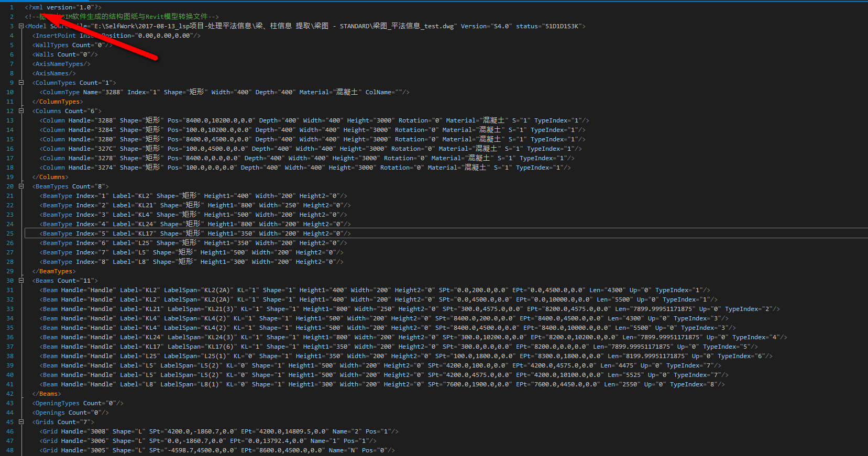The height and width of the screenshot is (456, 868).
Task: Click the BeamType Index="5" KL17 line
Action: (195, 233)
